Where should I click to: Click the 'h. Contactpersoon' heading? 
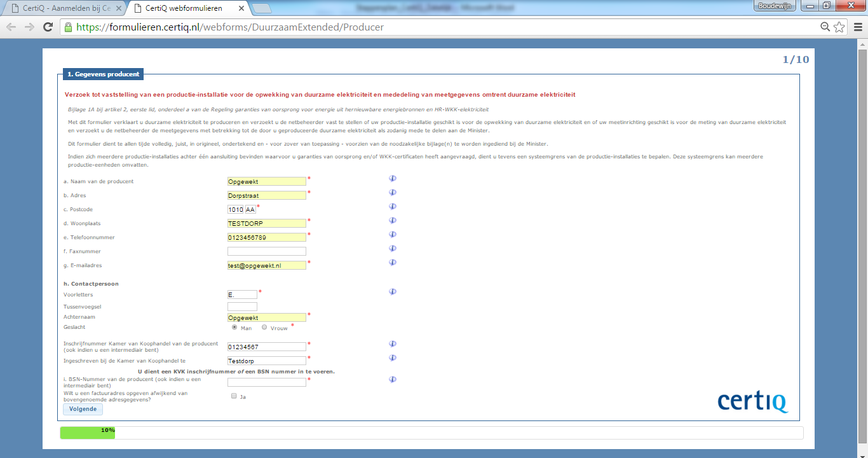click(x=91, y=284)
